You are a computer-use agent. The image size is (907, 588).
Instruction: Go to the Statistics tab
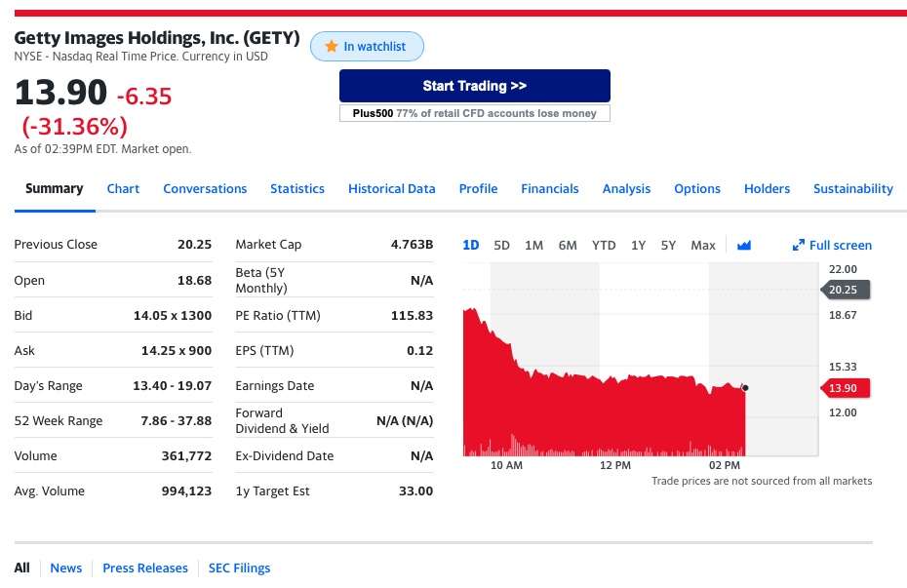click(x=297, y=189)
